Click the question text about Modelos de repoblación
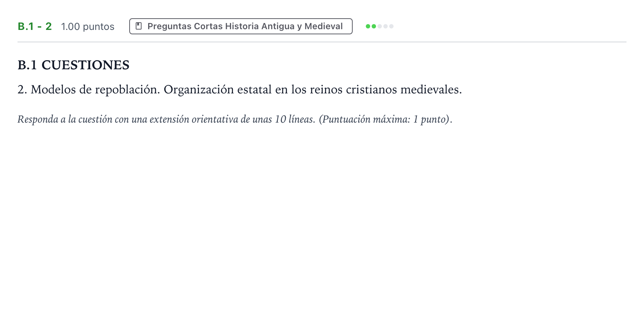644x327 pixels. pos(240,89)
